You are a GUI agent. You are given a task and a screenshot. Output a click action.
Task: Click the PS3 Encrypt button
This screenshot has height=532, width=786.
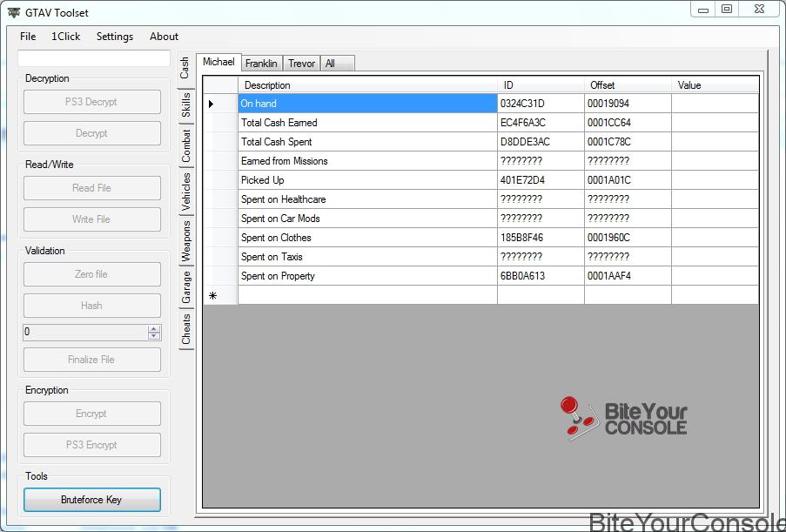[91, 445]
